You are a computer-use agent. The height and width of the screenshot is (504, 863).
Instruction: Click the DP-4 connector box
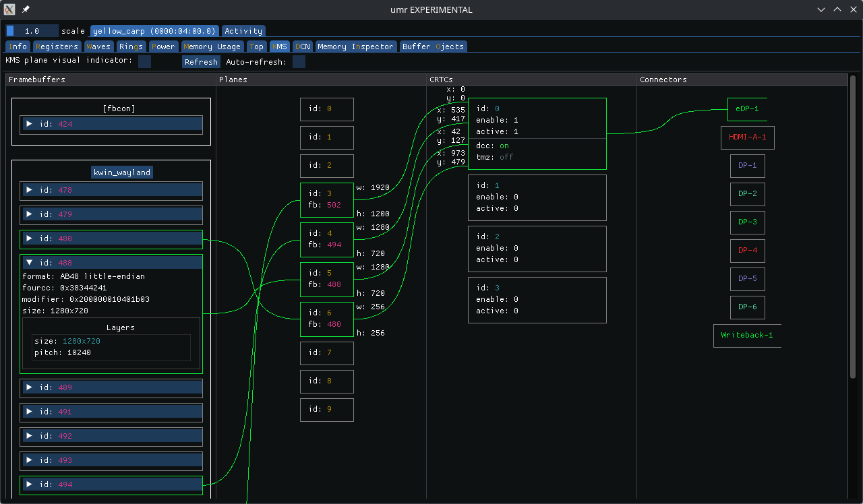point(747,251)
